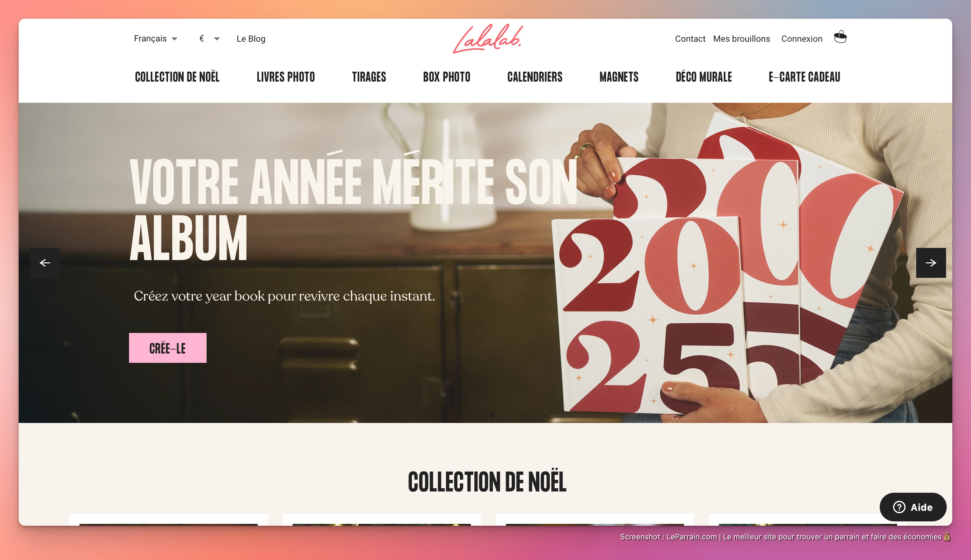Click the Connexion login link
Screen dimensions: 971x560
(x=802, y=39)
